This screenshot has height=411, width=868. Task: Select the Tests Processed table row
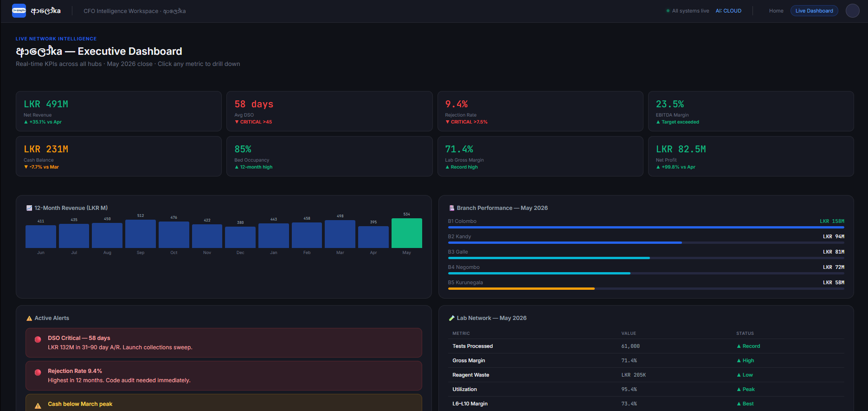[x=646, y=346]
